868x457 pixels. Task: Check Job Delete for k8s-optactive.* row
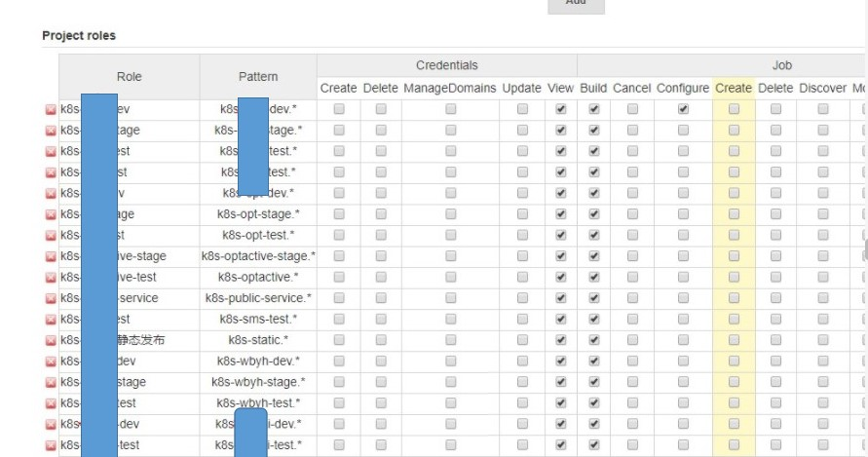(x=775, y=277)
